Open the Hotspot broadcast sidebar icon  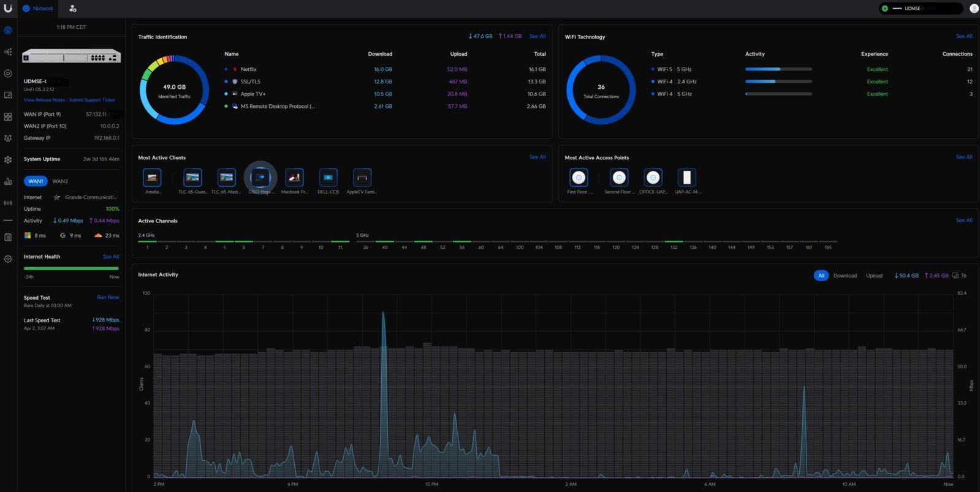point(8,203)
